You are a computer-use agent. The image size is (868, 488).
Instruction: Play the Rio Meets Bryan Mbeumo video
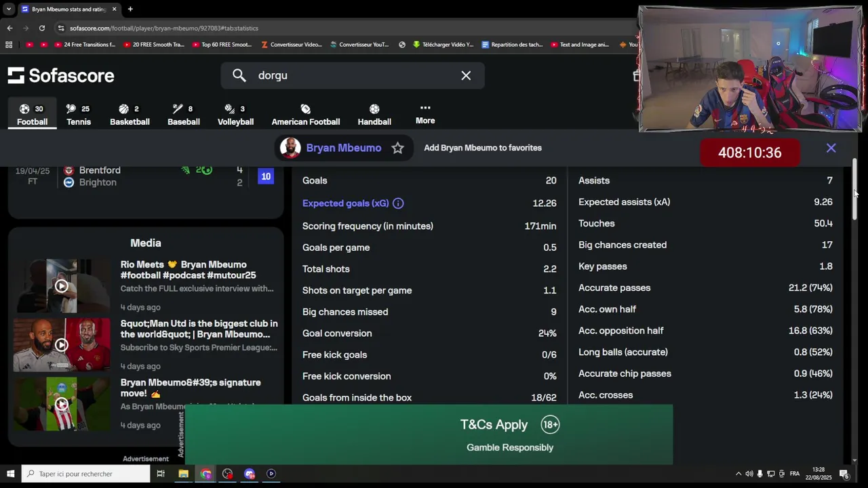(62, 286)
